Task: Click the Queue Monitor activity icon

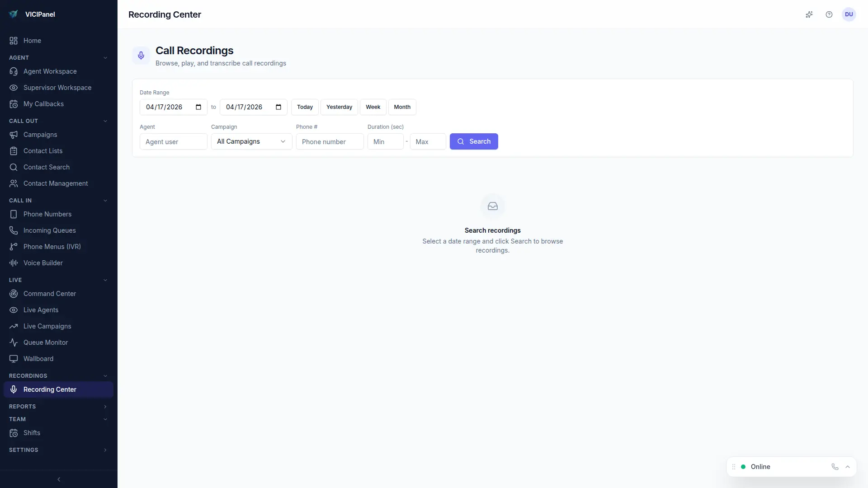Action: (x=14, y=343)
